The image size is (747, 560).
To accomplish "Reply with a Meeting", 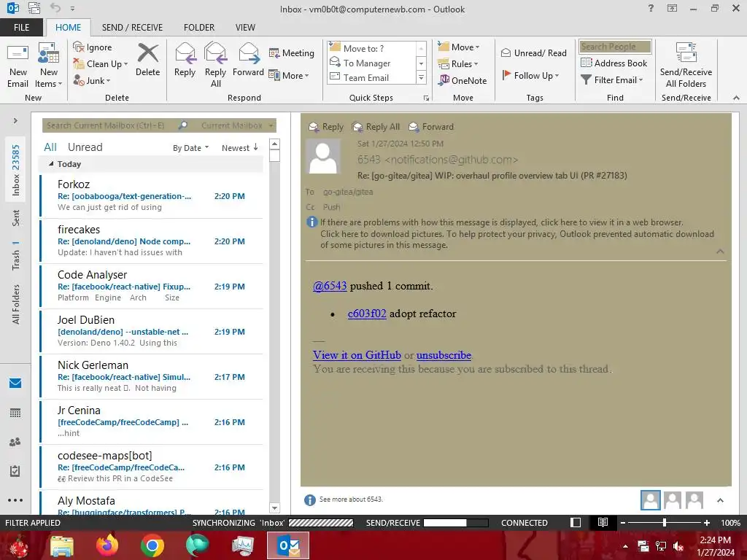I will (292, 52).
